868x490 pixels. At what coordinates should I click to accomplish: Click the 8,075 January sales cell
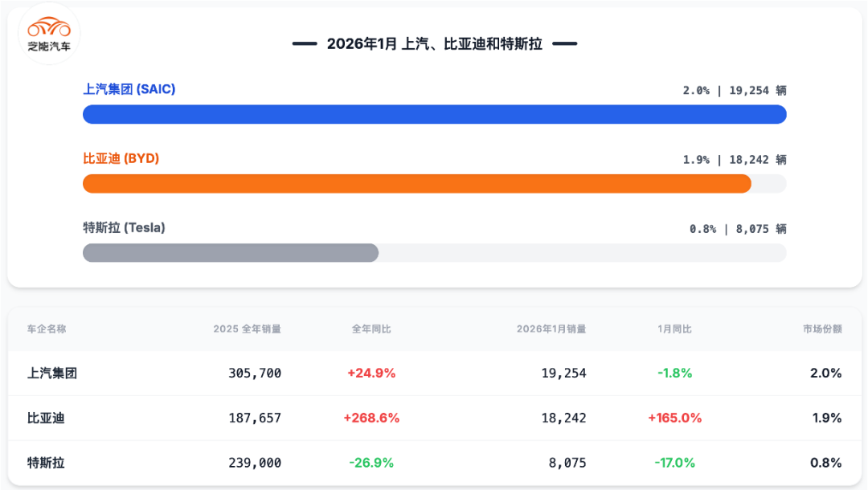point(567,463)
